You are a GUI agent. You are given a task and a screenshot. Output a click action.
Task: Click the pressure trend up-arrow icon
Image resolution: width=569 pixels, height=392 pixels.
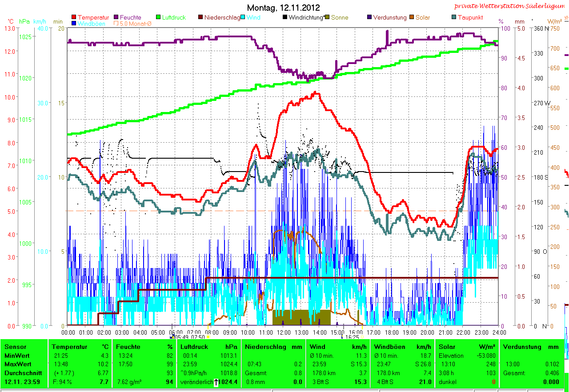pyautogui.click(x=216, y=382)
